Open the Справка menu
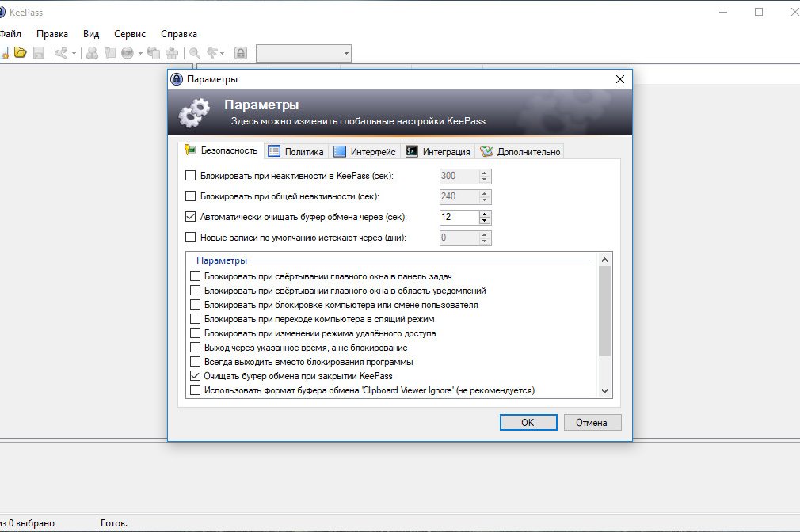This screenshot has width=800, height=532. (x=178, y=34)
